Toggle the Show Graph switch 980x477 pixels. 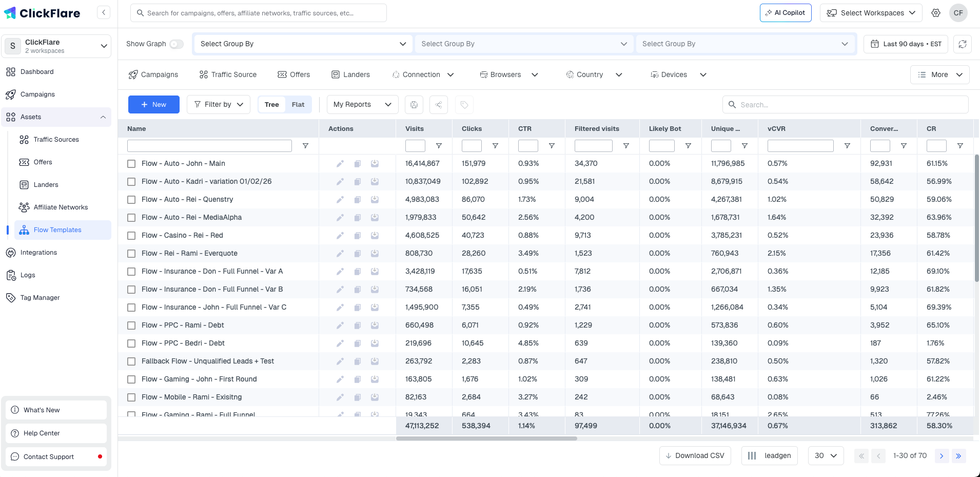(x=177, y=44)
